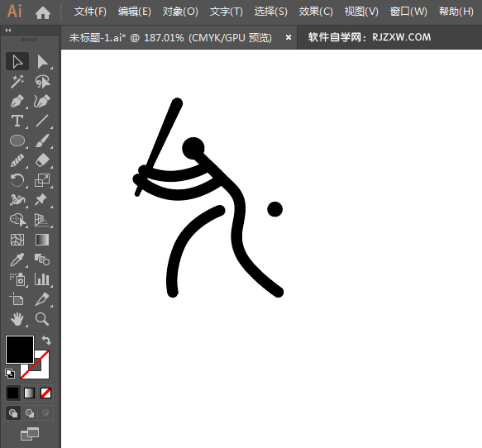Select the Magic Wand tool

[x=17, y=82]
